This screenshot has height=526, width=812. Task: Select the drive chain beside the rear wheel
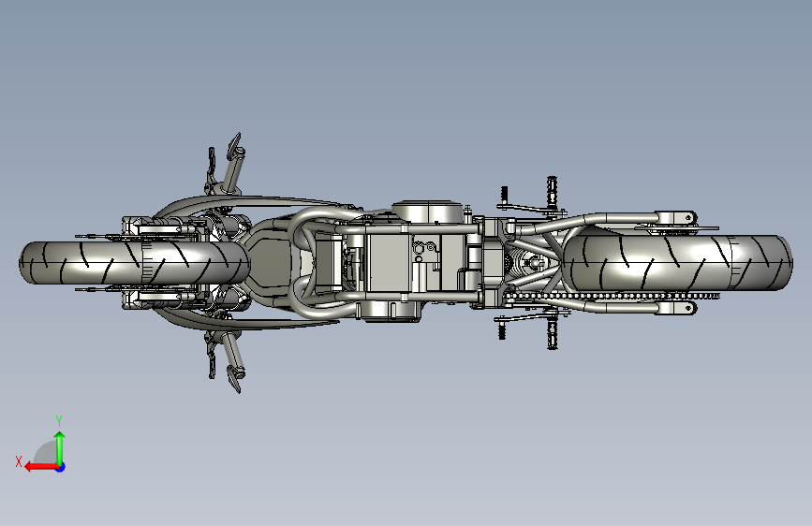click(613, 296)
